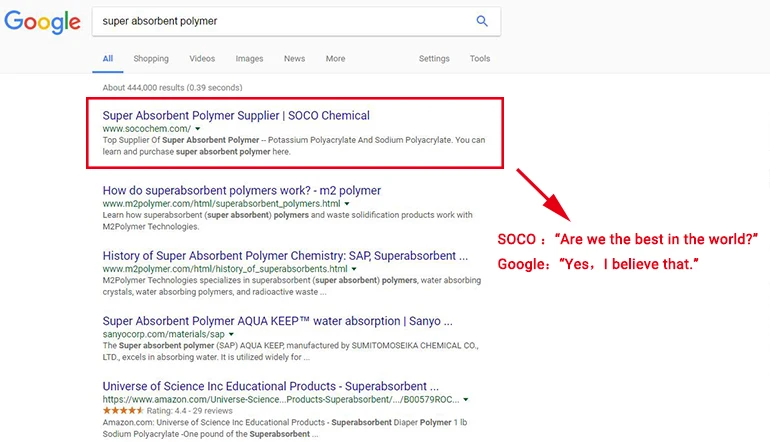Click snippet starting 'M2Polymer Technologies specializes in superabsorbent'
The image size is (770, 442).
[x=292, y=286]
